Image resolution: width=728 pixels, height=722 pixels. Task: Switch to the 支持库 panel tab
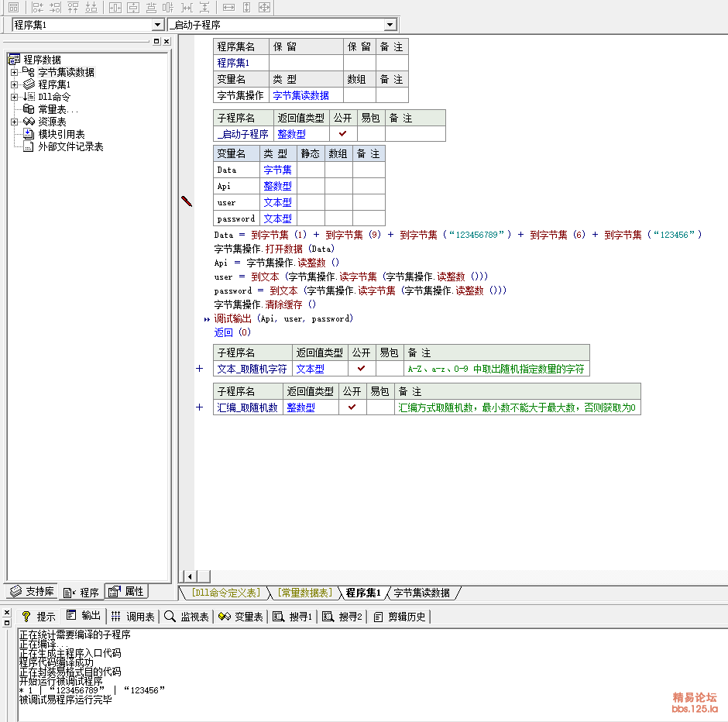pyautogui.click(x=32, y=591)
